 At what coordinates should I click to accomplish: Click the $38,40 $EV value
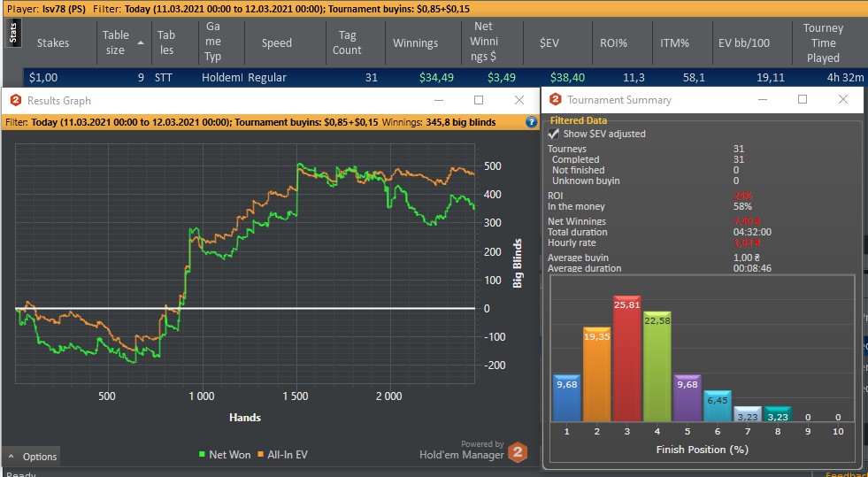[x=567, y=78]
